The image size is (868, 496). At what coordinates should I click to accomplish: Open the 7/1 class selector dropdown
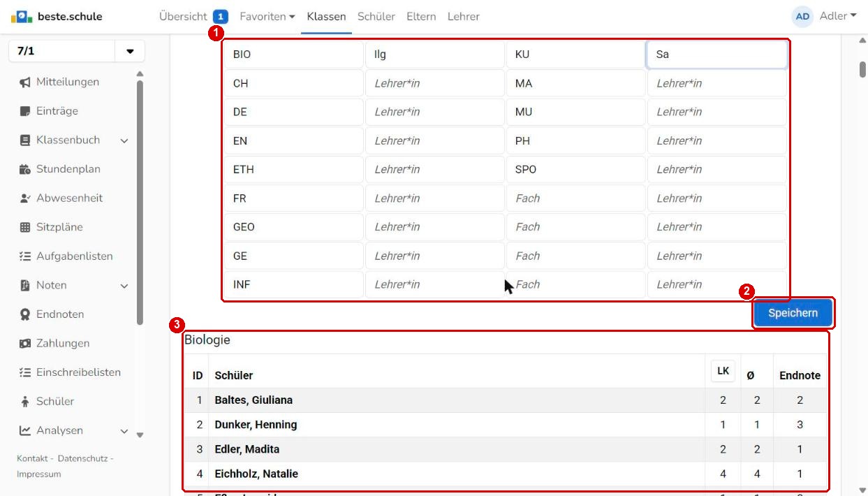coord(130,52)
